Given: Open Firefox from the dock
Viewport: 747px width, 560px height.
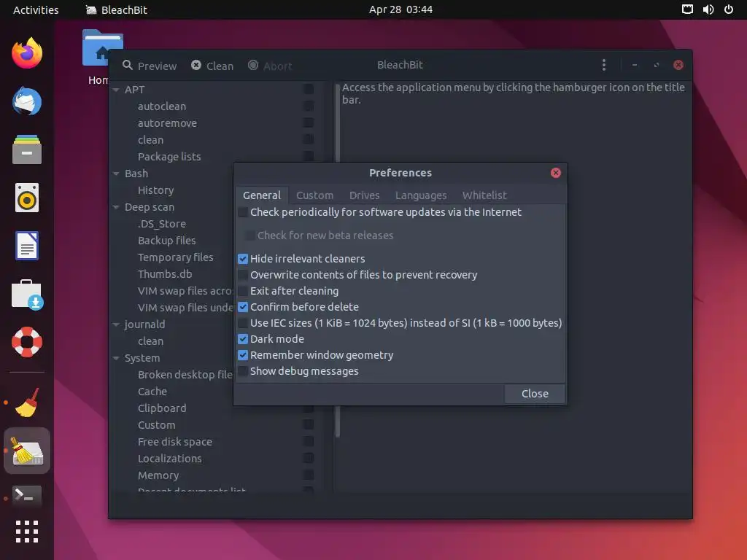Looking at the screenshot, I should click(27, 52).
